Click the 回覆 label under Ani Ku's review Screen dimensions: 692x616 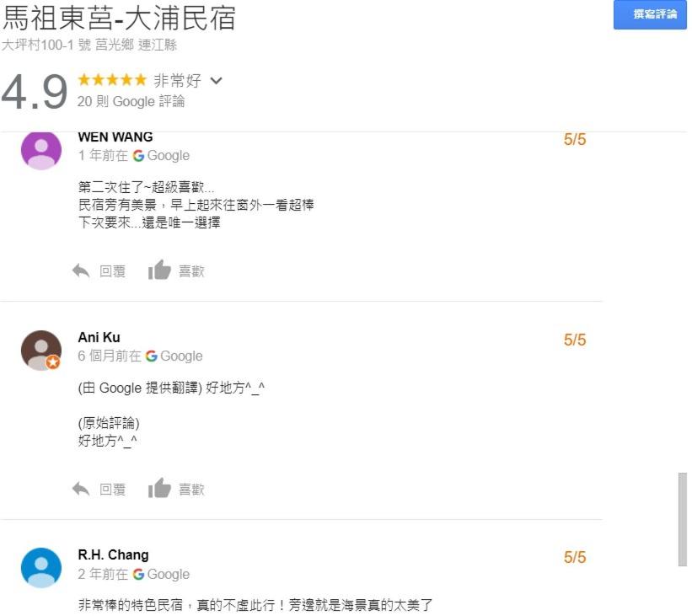pos(113,490)
